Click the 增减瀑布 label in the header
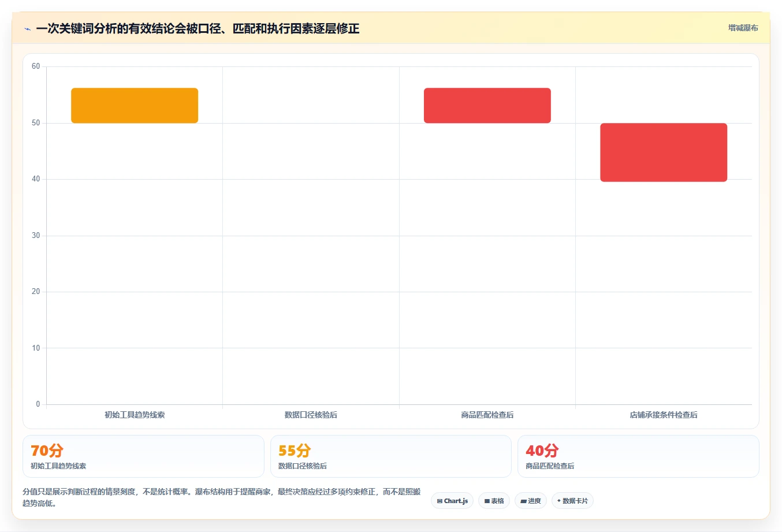Image resolution: width=782 pixels, height=532 pixels. [x=743, y=28]
